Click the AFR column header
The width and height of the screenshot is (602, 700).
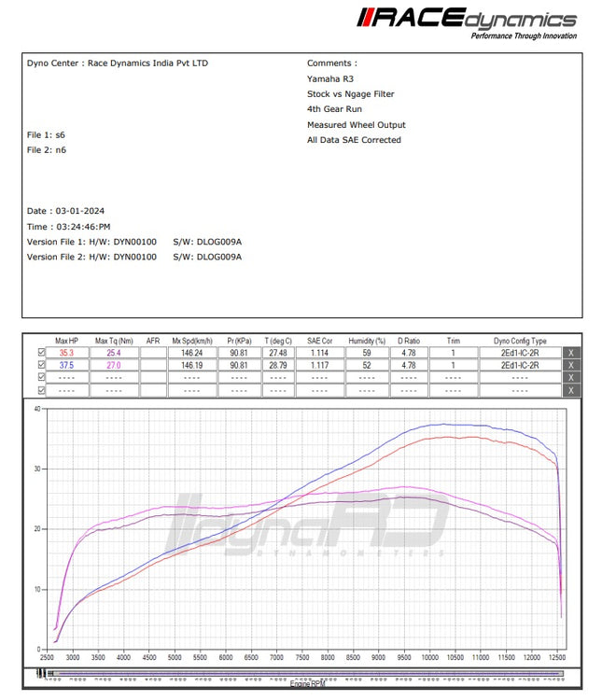pyautogui.click(x=153, y=341)
